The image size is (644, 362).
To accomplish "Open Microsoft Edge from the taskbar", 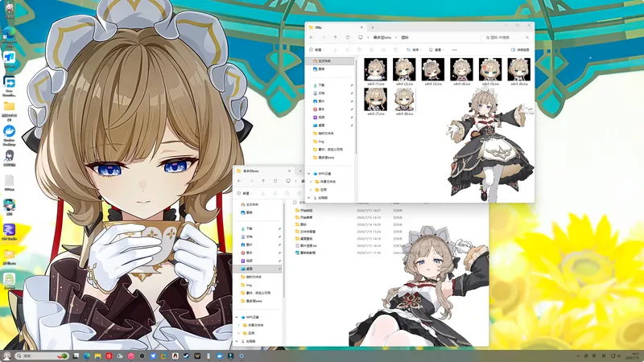I will [87, 356].
